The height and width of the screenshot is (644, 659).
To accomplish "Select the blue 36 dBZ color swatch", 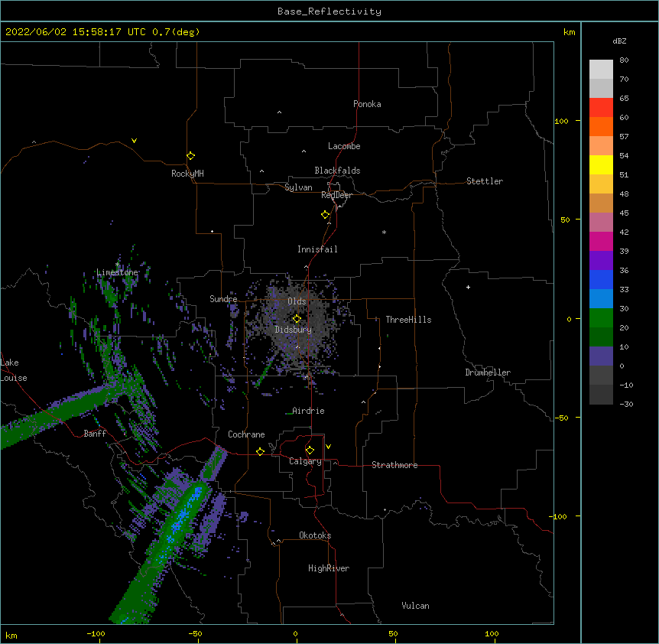I will click(x=601, y=279).
